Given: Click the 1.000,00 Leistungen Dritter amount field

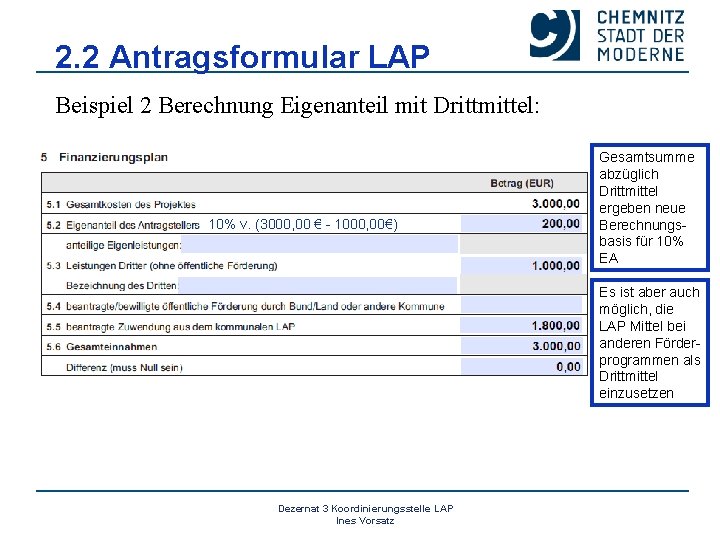Looking at the screenshot, I should coord(522,265).
